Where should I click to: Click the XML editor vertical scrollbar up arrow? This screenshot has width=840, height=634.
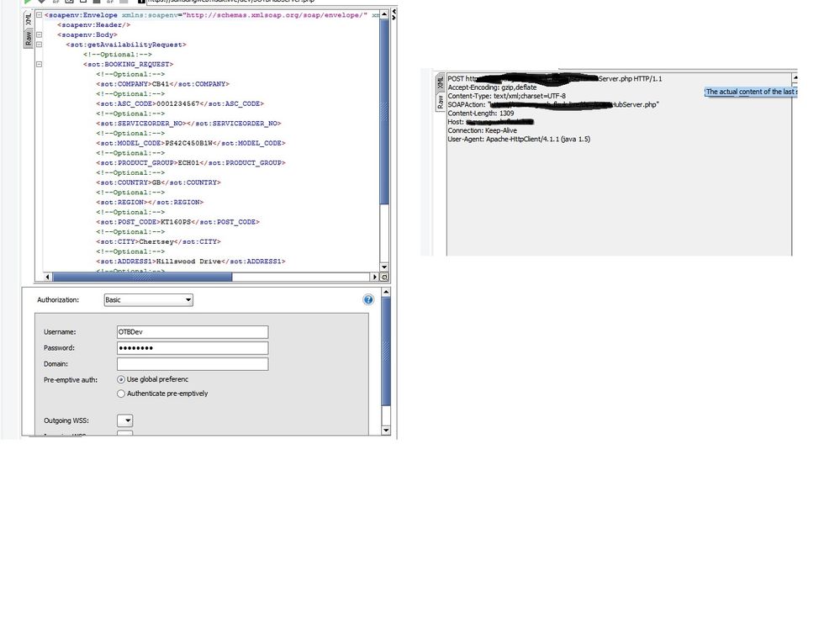(x=384, y=14)
